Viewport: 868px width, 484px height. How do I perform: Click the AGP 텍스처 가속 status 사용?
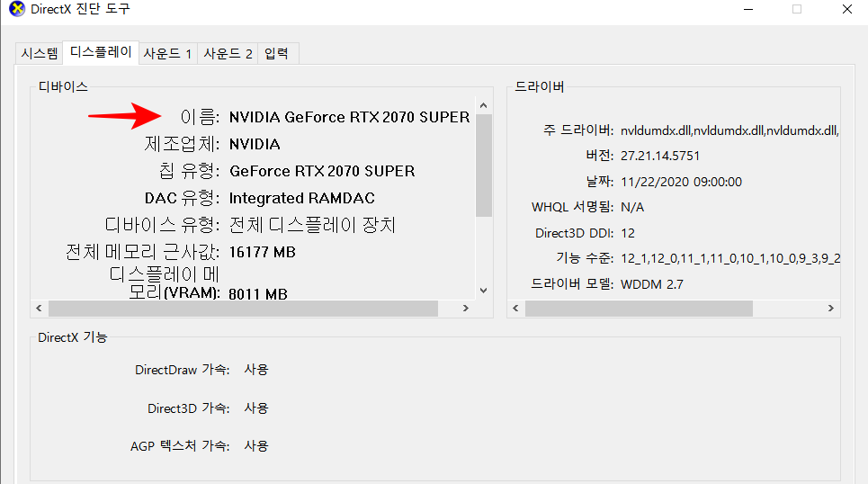click(256, 446)
